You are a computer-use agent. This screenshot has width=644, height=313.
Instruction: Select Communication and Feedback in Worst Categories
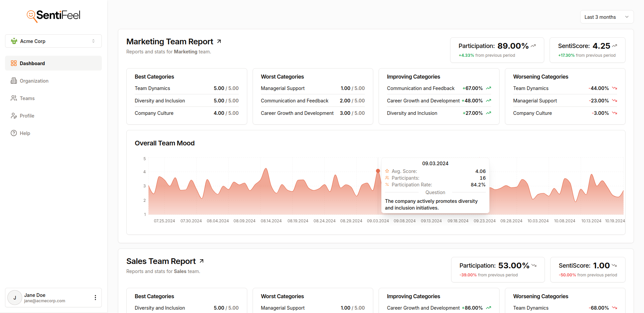[x=313, y=100]
